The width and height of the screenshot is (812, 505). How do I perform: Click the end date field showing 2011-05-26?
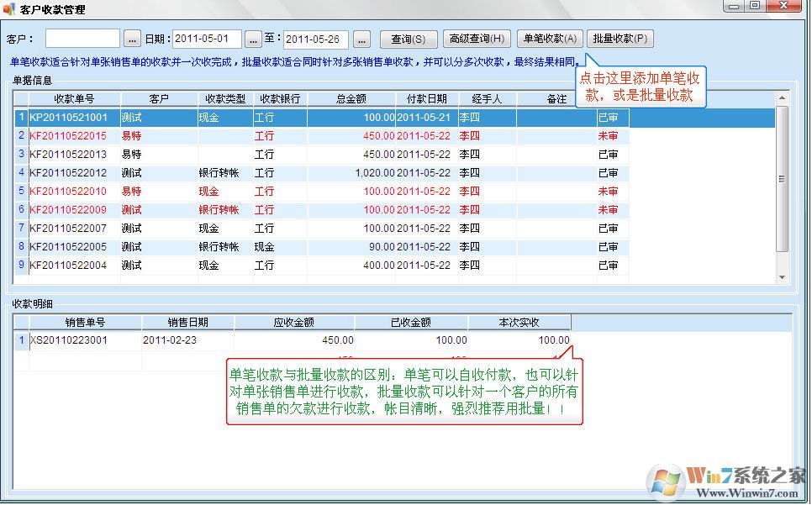click(x=315, y=38)
